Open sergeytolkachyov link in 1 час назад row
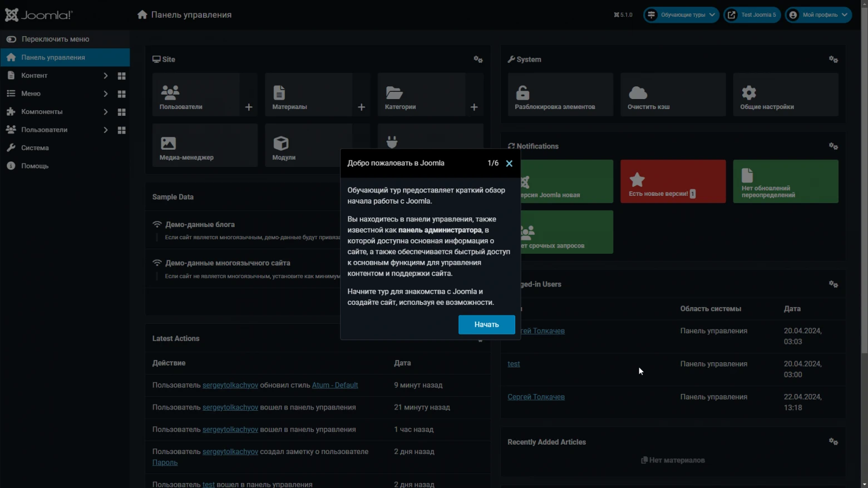Screen dimensions: 868x488 (x=230, y=430)
